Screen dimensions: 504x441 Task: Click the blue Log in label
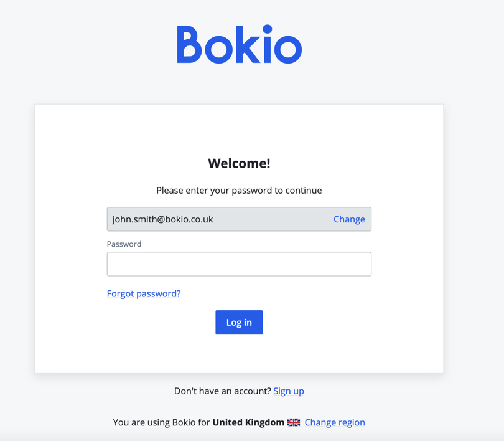pos(239,322)
